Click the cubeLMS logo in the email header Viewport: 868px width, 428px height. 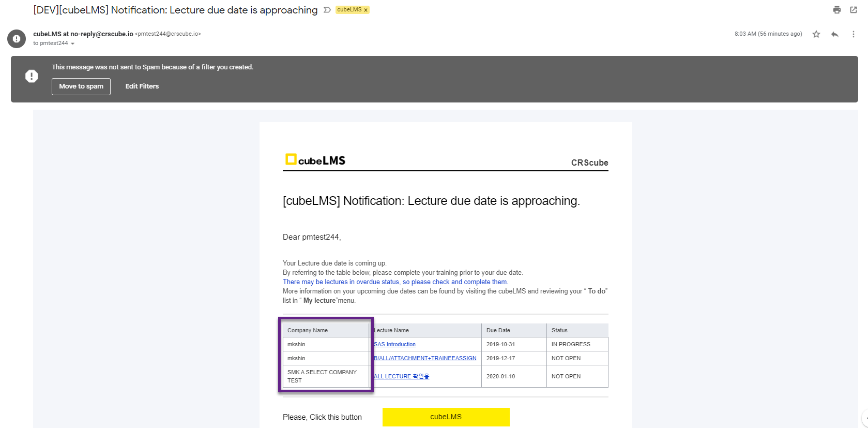pyautogui.click(x=315, y=160)
